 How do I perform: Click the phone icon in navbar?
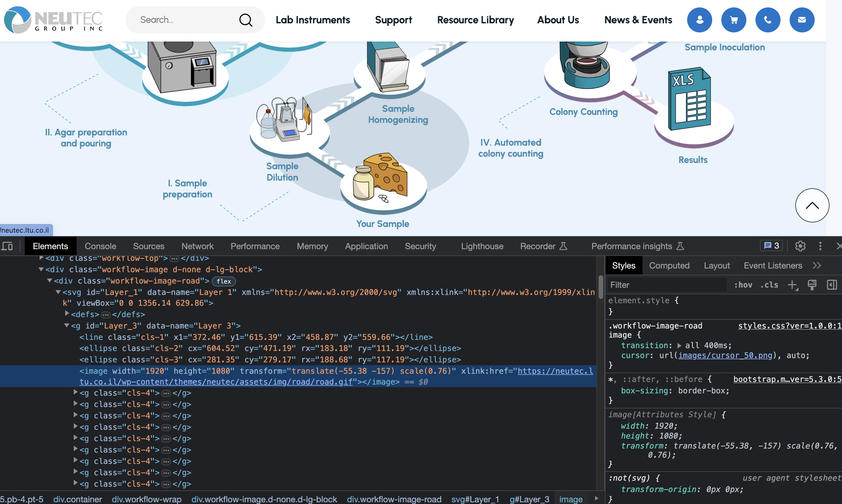pyautogui.click(x=768, y=19)
